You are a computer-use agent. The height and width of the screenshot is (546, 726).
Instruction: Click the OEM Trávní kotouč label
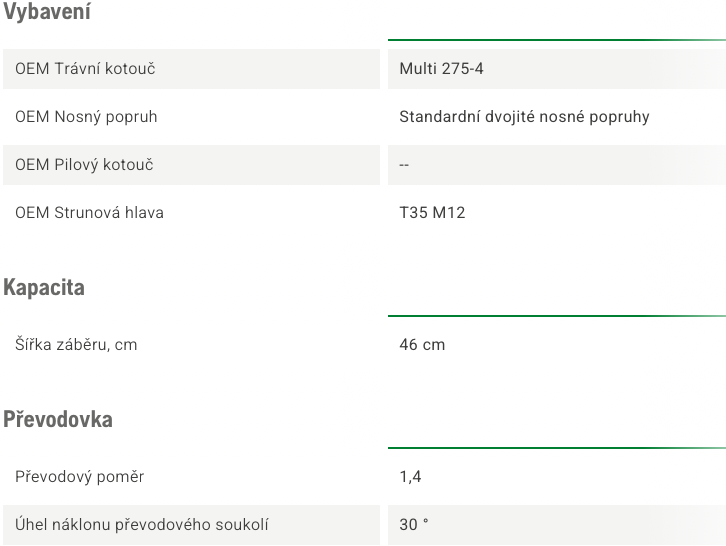[x=85, y=69]
